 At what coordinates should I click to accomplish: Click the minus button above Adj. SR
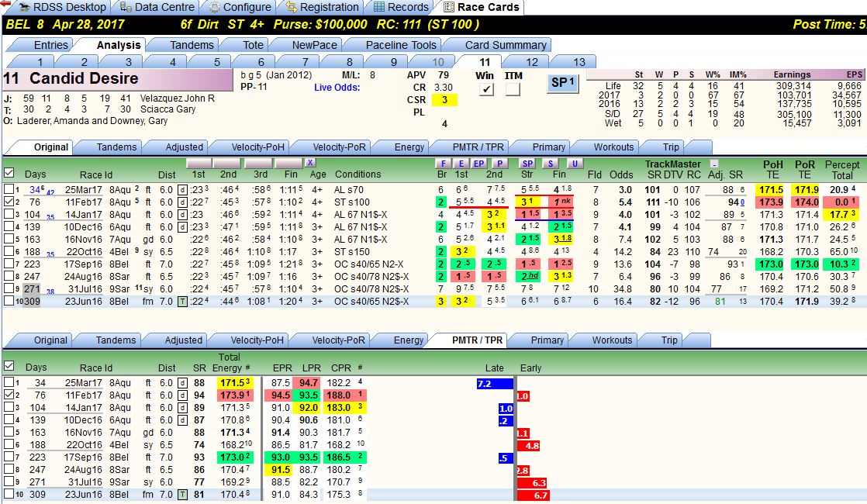point(713,164)
